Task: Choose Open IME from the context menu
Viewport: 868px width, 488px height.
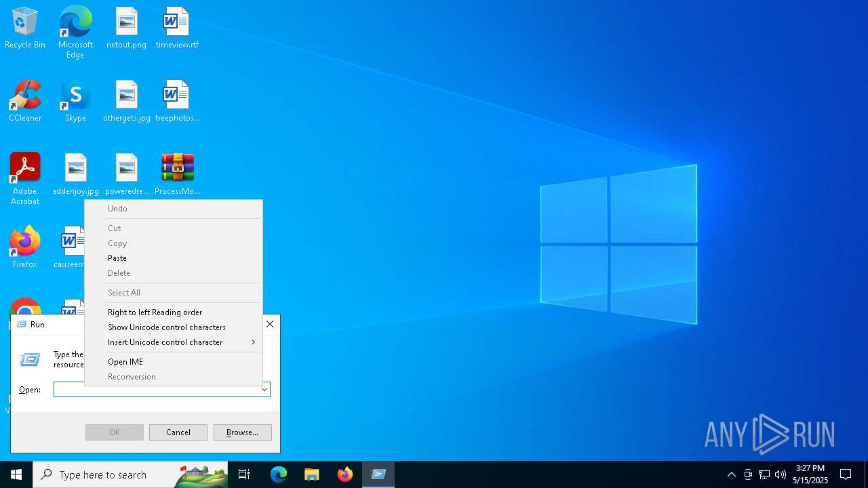Action: (173, 362)
